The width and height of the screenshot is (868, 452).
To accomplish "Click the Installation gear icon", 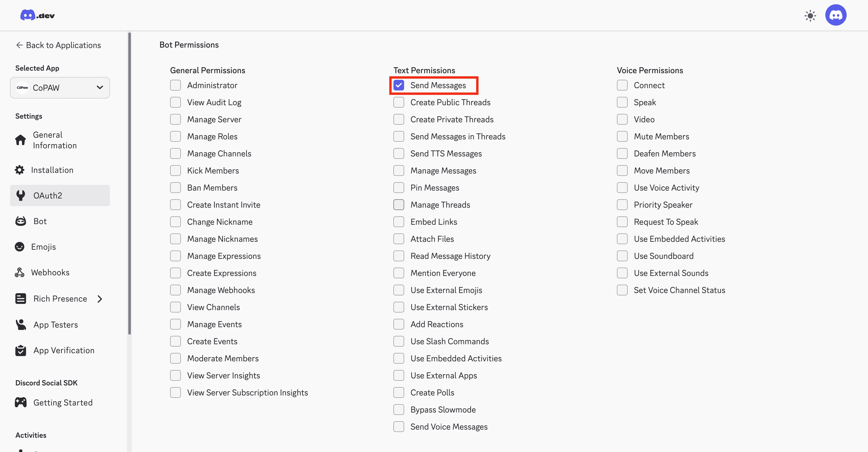I will tap(20, 170).
